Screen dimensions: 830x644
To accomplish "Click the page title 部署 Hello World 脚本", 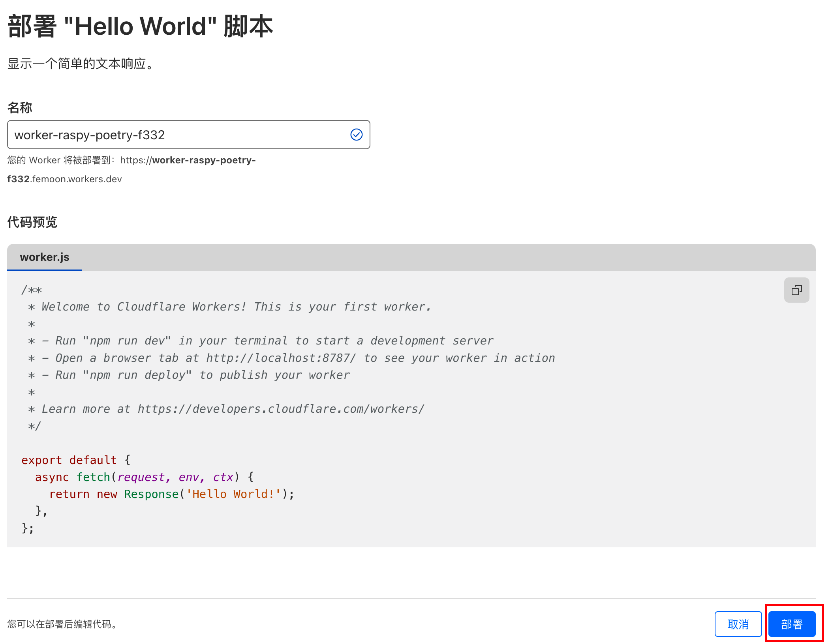I will pos(140,26).
